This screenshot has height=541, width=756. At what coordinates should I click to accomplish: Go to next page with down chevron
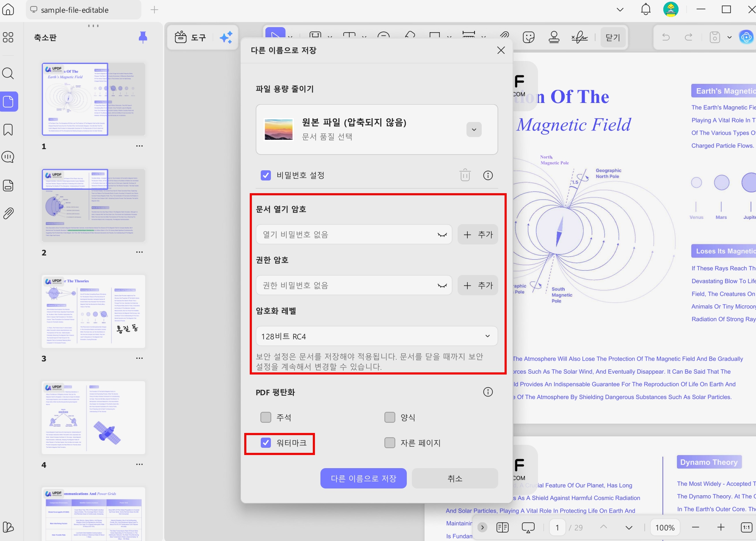point(629,527)
